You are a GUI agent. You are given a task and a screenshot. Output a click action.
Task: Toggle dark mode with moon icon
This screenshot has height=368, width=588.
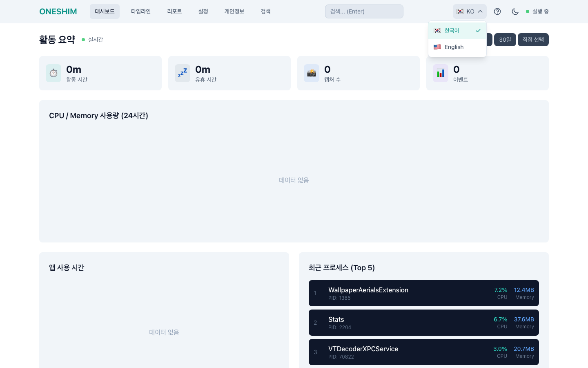(x=515, y=11)
